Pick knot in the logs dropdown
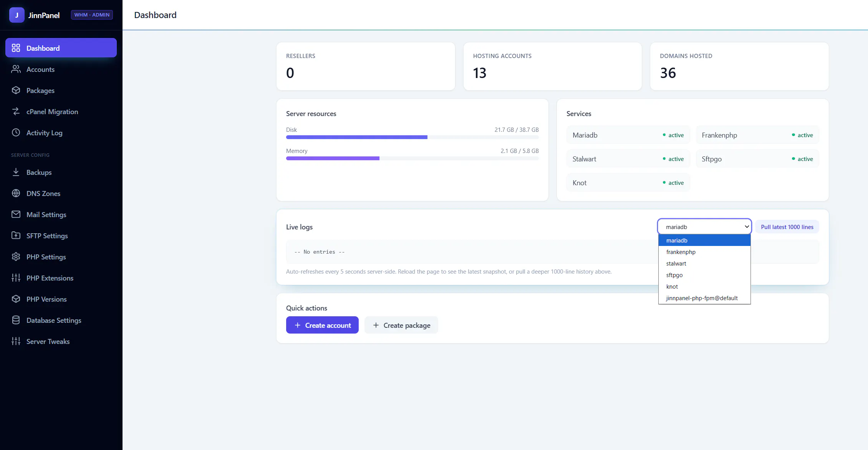This screenshot has width=868, height=450. 704,287
